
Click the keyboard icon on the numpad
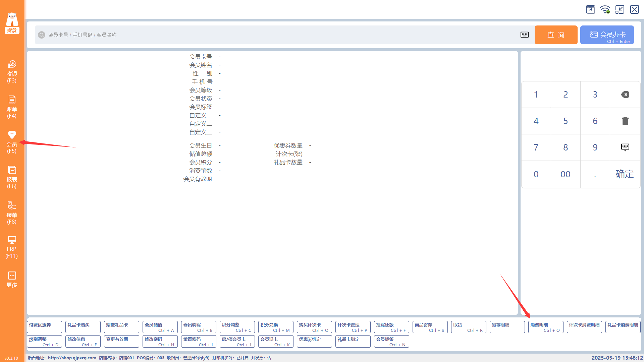pos(625,147)
